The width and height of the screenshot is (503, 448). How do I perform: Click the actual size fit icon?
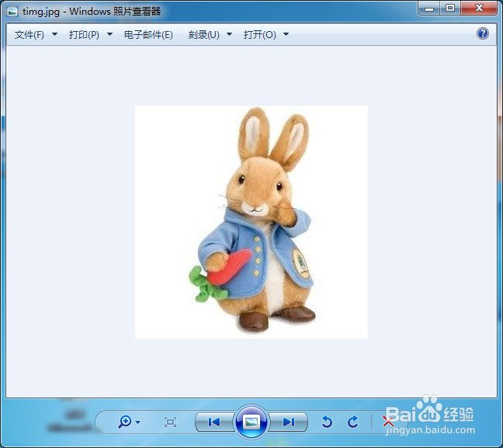170,422
